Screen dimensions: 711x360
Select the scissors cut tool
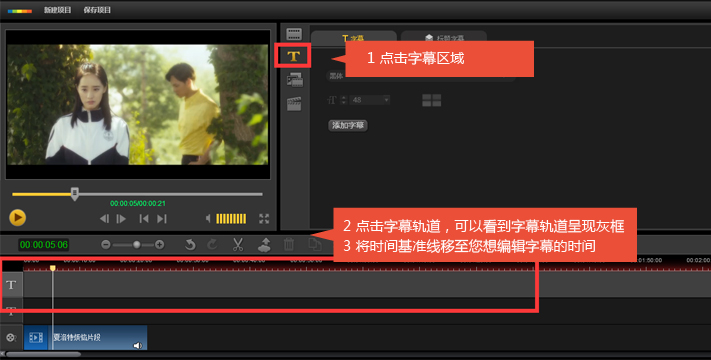point(238,245)
